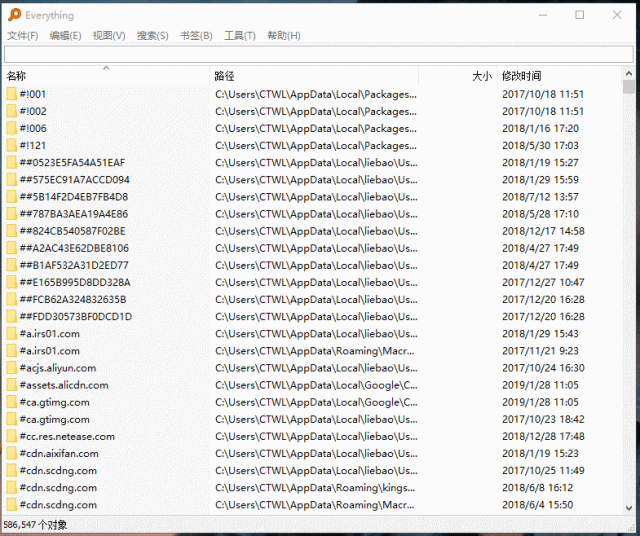Click folder icon of #assets.alicdn.com
640x536 pixels.
pos(11,385)
